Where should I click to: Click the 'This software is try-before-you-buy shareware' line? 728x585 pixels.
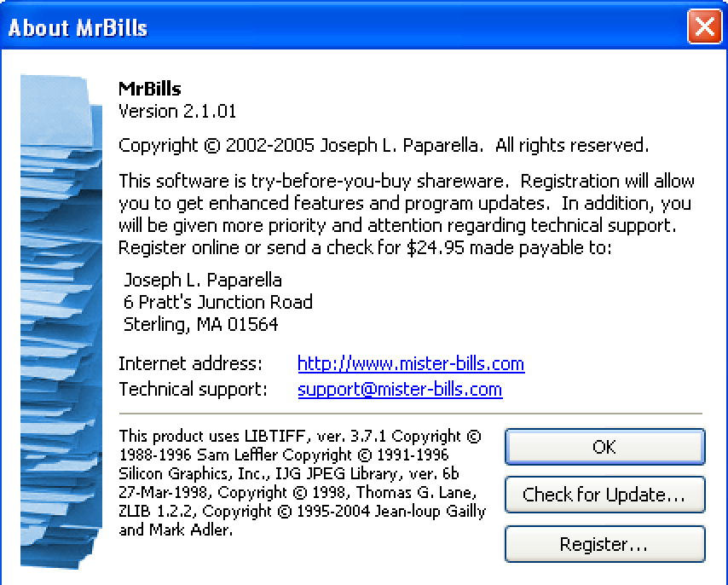(x=407, y=181)
